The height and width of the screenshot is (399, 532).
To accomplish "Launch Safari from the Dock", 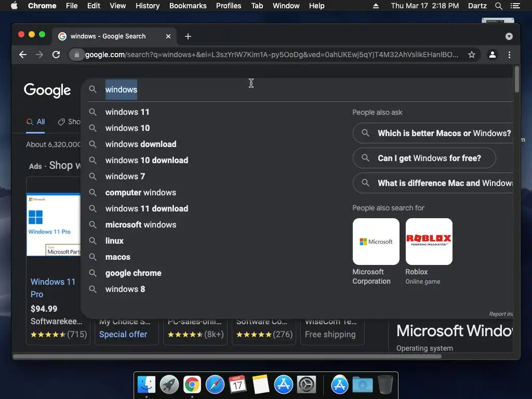I will [x=215, y=385].
